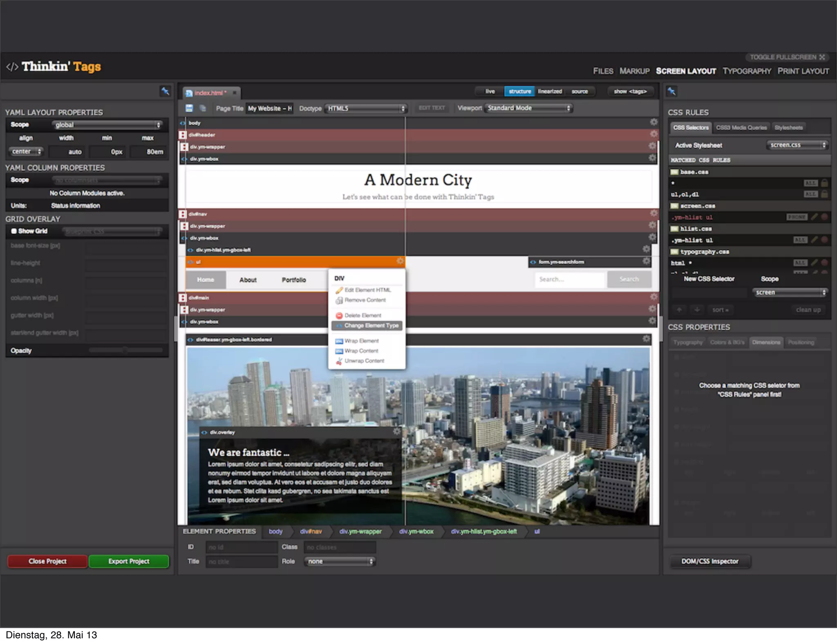Click the red delete icon for html * rule
Screen dimensions: 837x644
[824, 263]
